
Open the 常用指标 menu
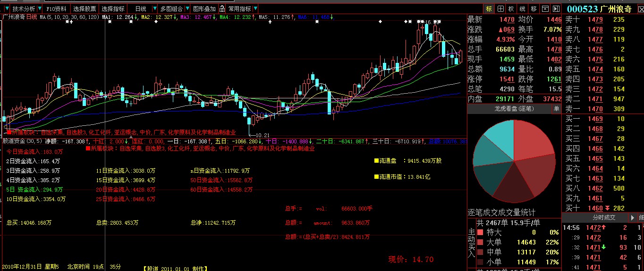click(239, 9)
